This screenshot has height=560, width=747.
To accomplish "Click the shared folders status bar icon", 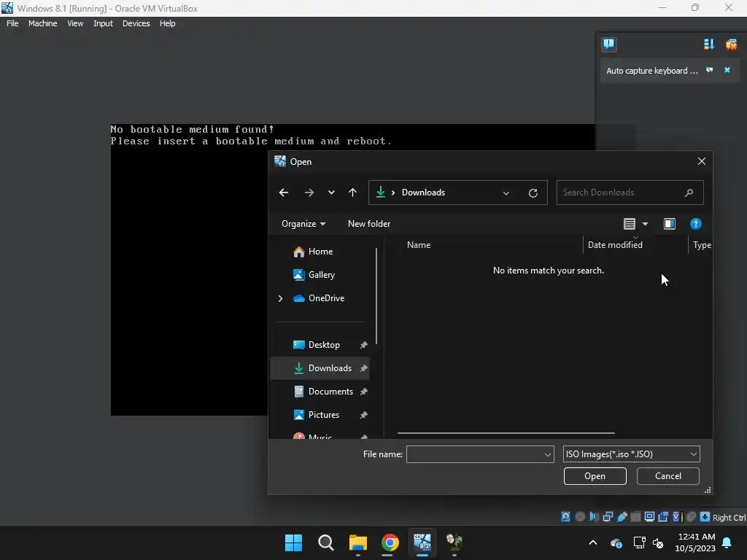I will tap(635, 517).
